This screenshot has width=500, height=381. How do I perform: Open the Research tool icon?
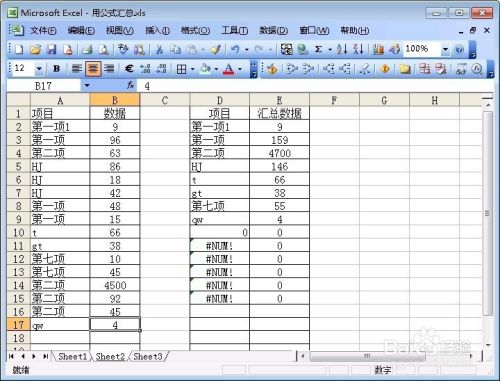[x=139, y=50]
